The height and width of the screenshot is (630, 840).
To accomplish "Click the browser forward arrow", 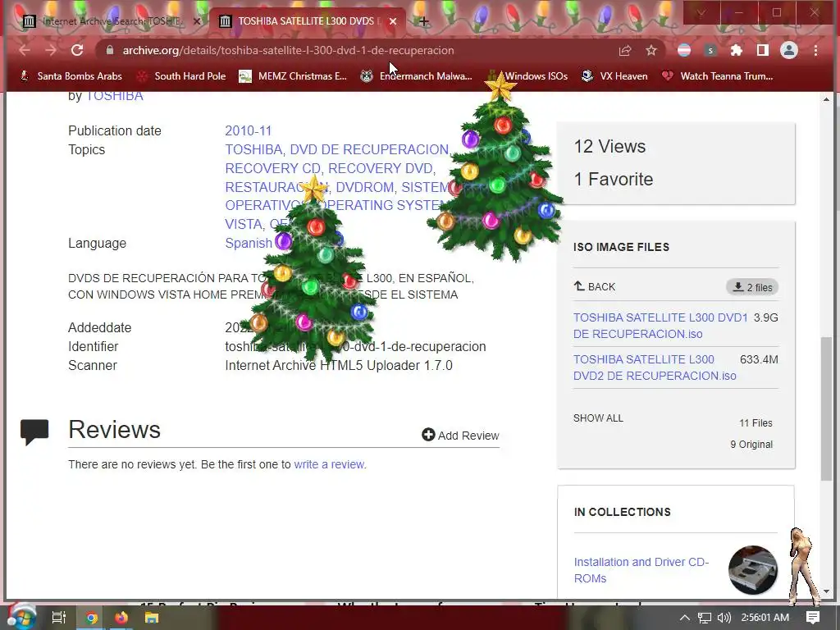I will pyautogui.click(x=51, y=50).
